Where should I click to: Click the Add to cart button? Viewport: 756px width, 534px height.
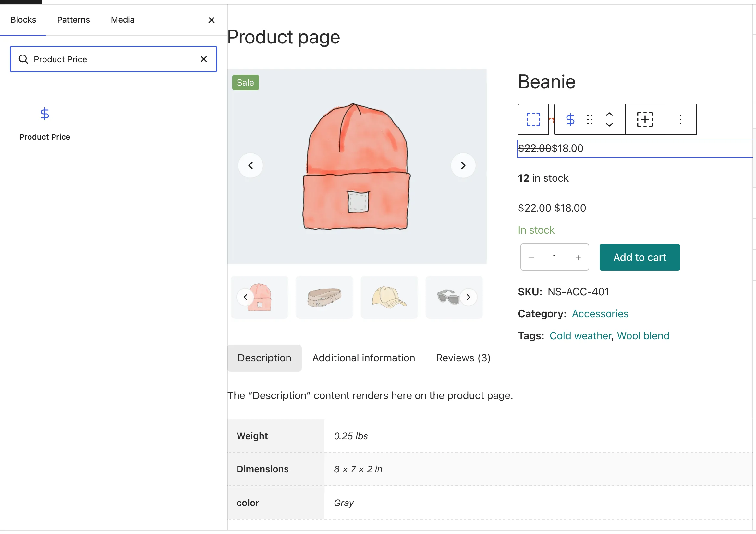pyautogui.click(x=640, y=258)
